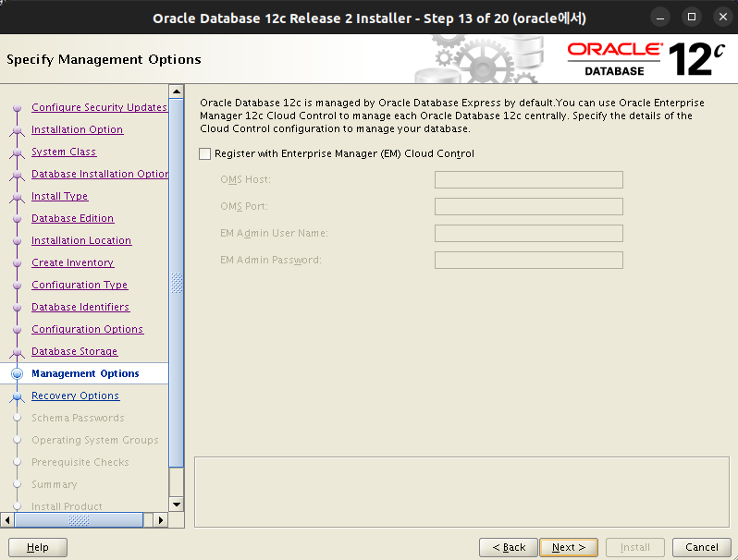Maximize the installer window

click(692, 18)
